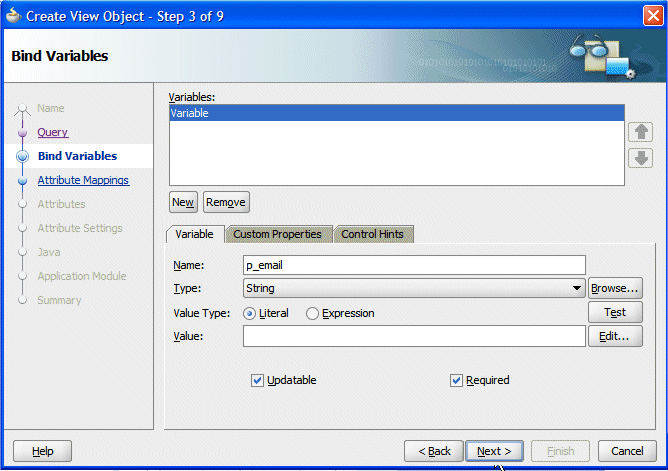
Task: Move variable up with arrow icon
Action: point(640,132)
